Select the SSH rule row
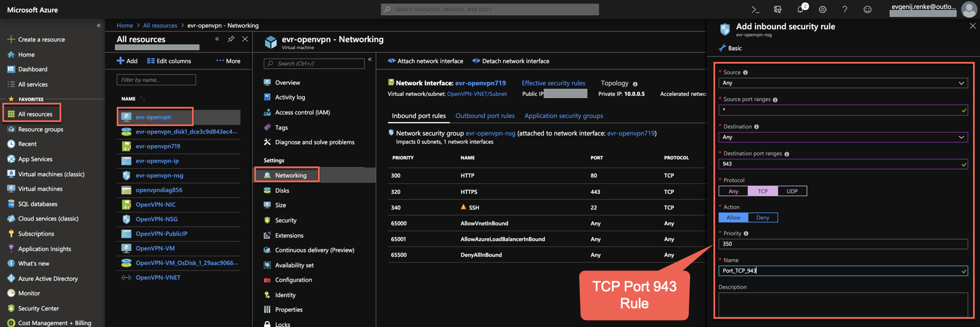This screenshot has width=980, height=327. [548, 207]
